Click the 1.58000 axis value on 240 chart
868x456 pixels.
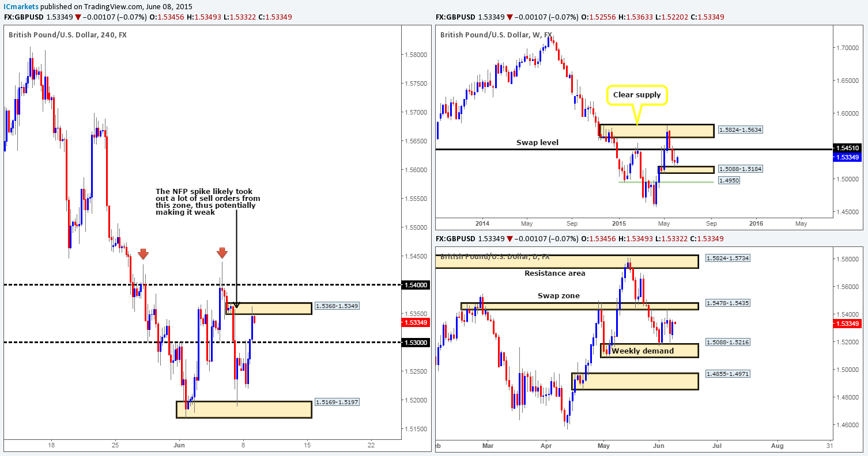[417, 55]
